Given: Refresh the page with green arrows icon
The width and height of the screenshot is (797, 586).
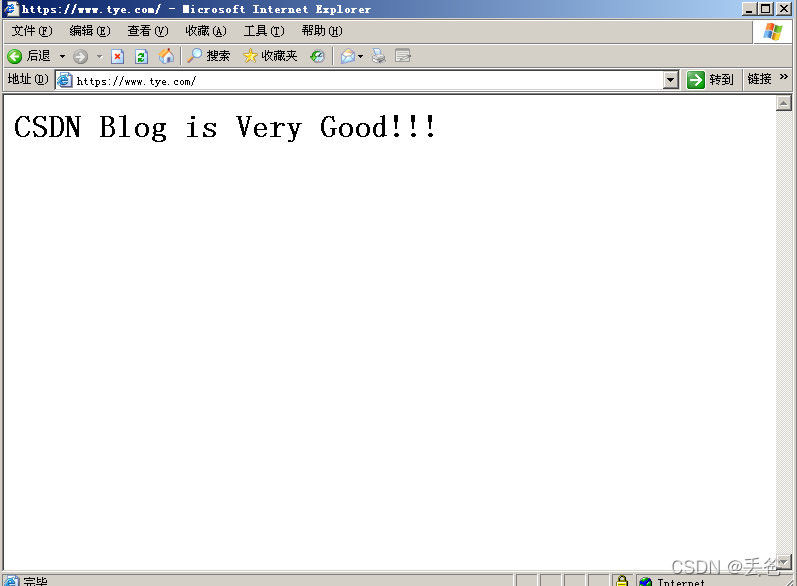Looking at the screenshot, I should pyautogui.click(x=141, y=56).
